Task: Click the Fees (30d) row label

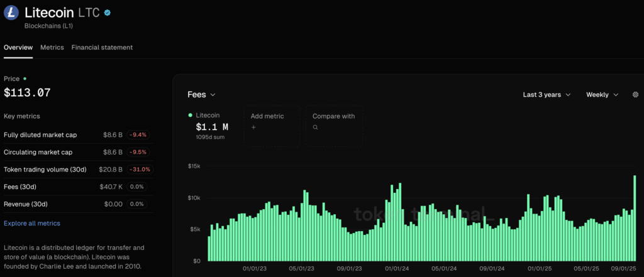Action: pos(20,187)
